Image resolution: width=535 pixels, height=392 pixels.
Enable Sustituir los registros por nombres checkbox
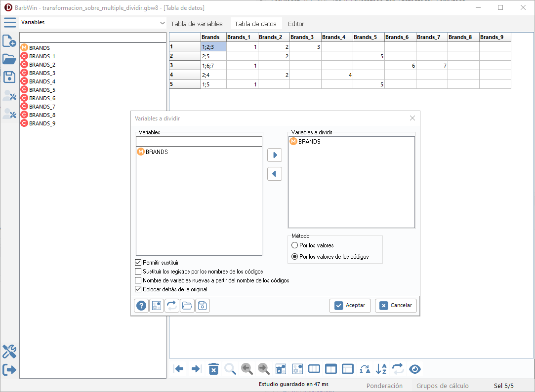pos(138,272)
